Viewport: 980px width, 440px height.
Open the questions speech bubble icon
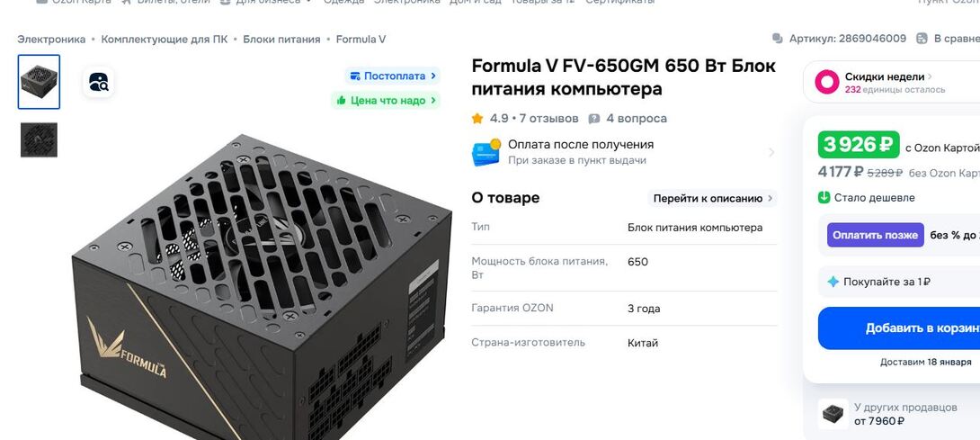coord(594,118)
